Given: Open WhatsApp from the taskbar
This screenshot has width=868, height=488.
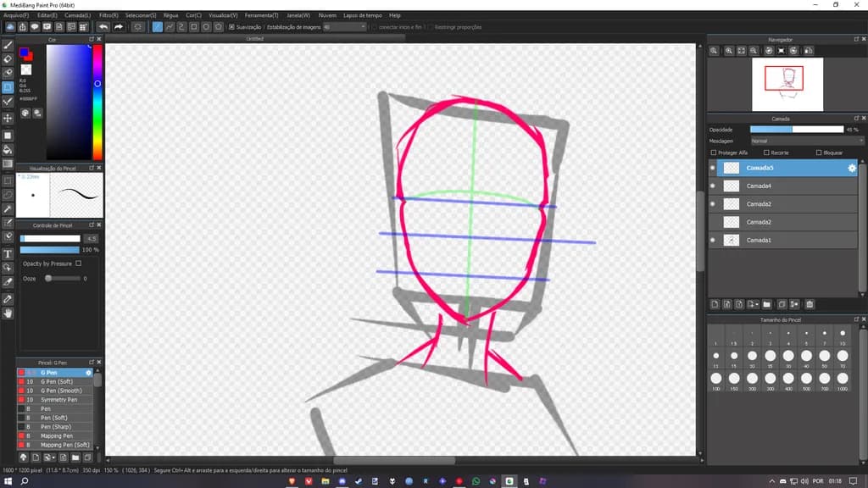Looking at the screenshot, I should [x=476, y=481].
